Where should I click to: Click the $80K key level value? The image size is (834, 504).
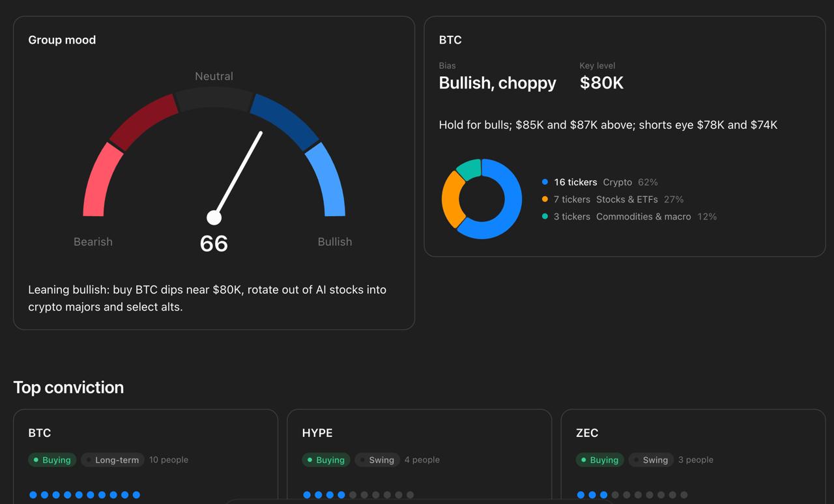coord(601,83)
